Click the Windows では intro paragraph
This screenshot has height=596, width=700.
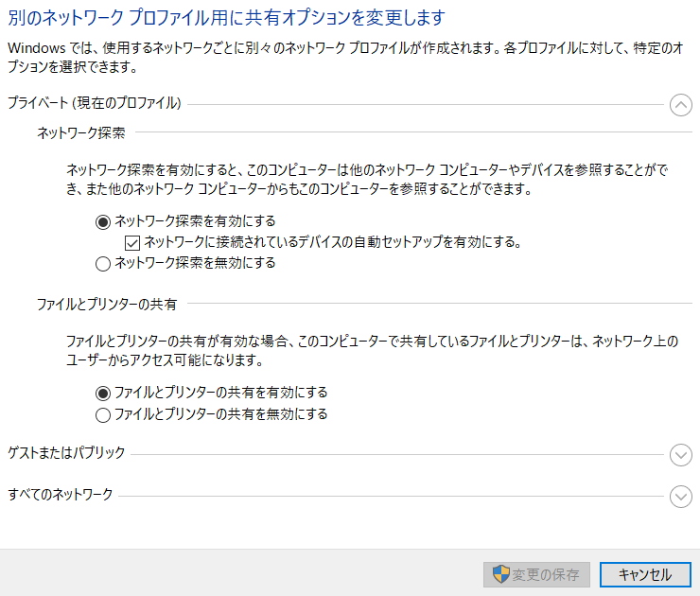[x=345, y=57]
